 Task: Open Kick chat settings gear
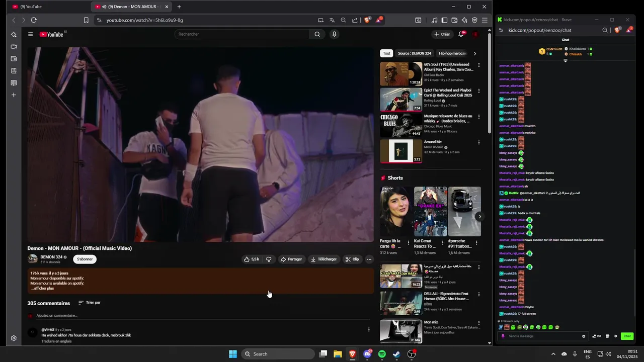point(615,336)
